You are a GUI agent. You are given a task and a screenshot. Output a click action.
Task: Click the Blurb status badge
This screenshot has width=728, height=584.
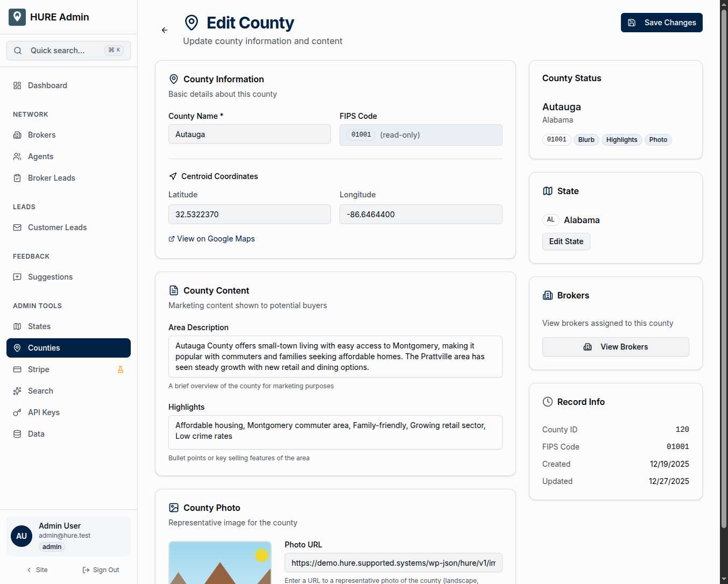[x=586, y=139]
